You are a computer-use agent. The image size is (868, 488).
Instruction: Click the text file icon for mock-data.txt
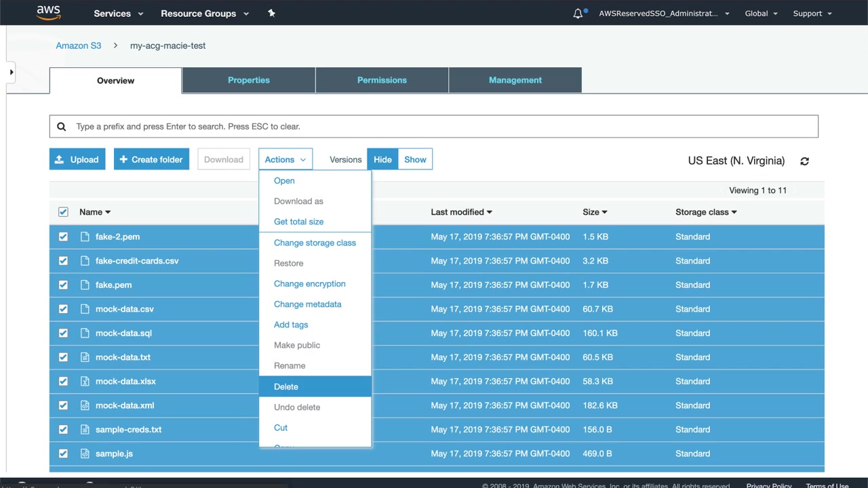point(85,357)
